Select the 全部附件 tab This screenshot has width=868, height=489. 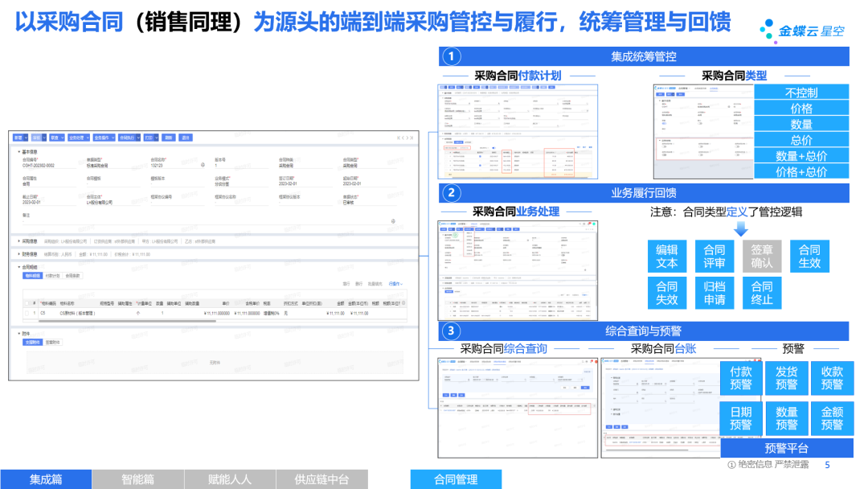[32, 343]
